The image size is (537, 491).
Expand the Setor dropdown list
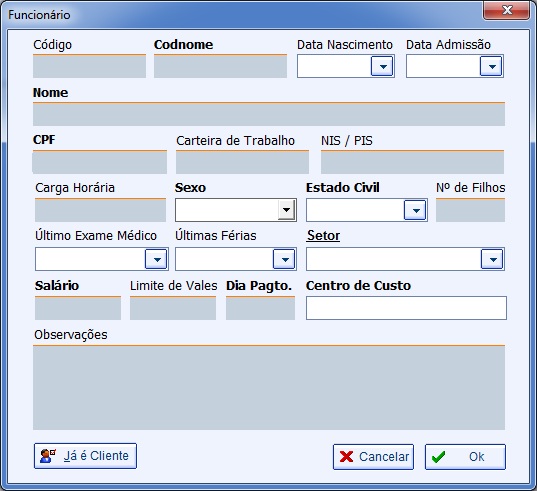click(x=492, y=259)
